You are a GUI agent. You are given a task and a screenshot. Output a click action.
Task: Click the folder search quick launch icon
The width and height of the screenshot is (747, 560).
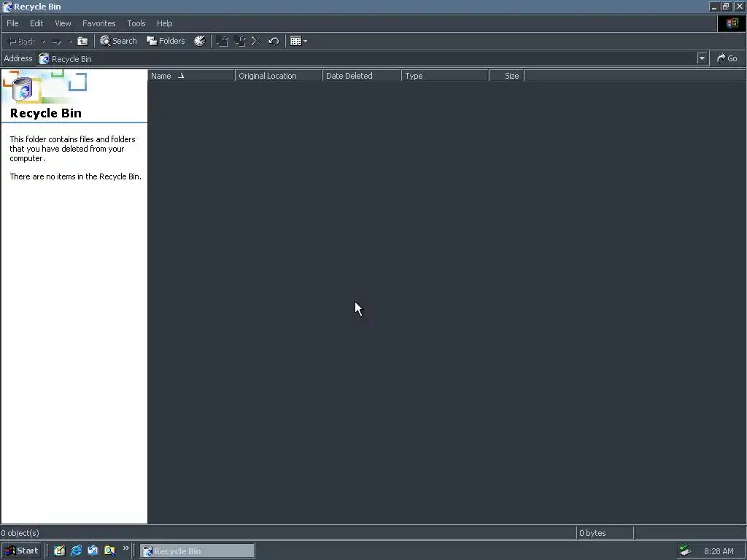point(109,551)
